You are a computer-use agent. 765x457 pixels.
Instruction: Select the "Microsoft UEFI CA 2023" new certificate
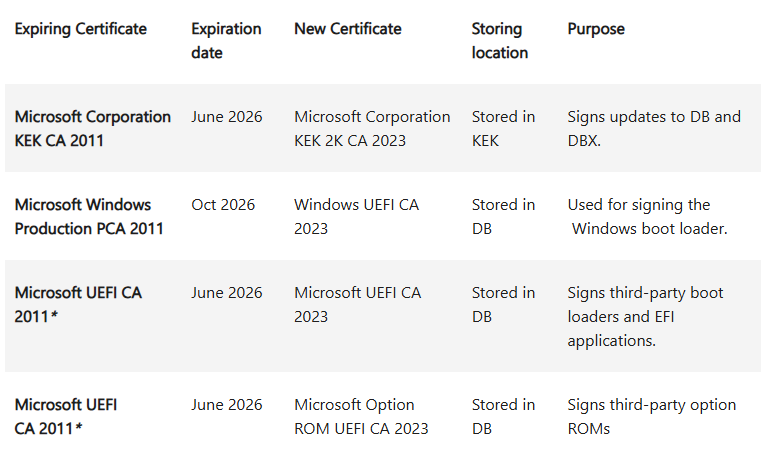coord(357,304)
